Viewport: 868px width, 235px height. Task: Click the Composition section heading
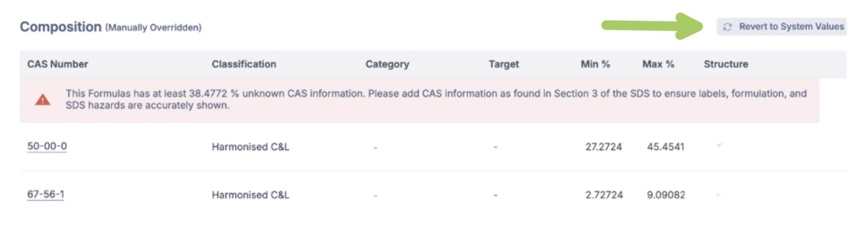tap(61, 27)
